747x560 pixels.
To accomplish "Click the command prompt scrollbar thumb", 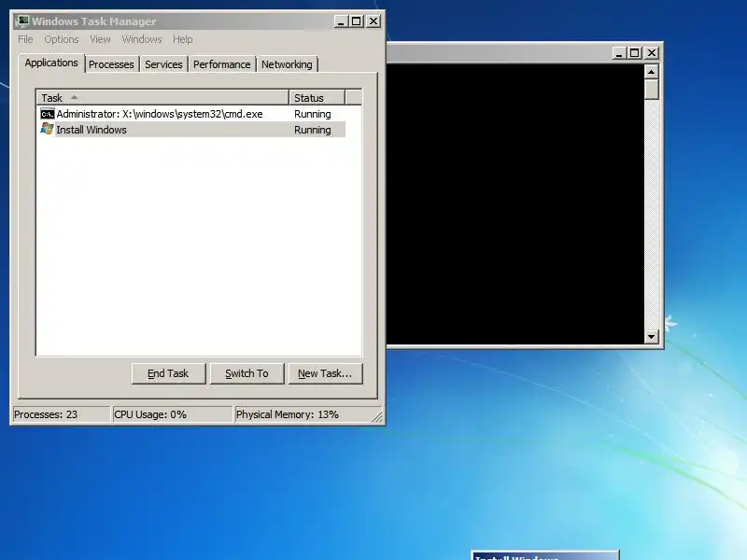I will tap(651, 90).
